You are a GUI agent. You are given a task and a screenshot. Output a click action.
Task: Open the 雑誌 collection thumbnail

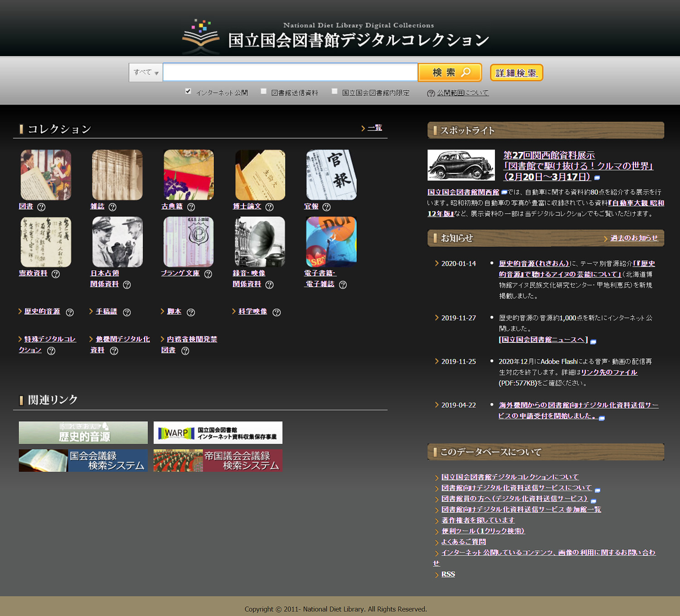coord(117,175)
